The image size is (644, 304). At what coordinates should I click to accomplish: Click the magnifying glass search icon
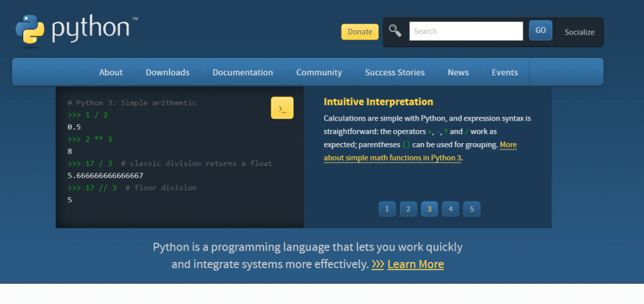(395, 31)
